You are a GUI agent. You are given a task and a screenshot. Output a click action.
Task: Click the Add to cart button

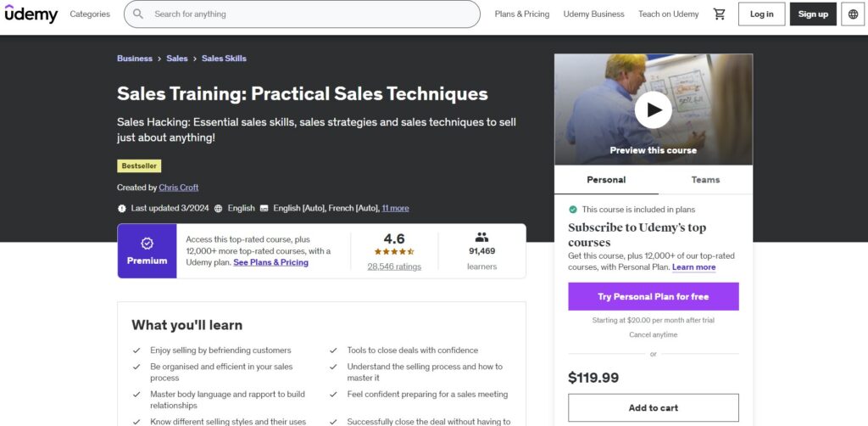(x=654, y=407)
